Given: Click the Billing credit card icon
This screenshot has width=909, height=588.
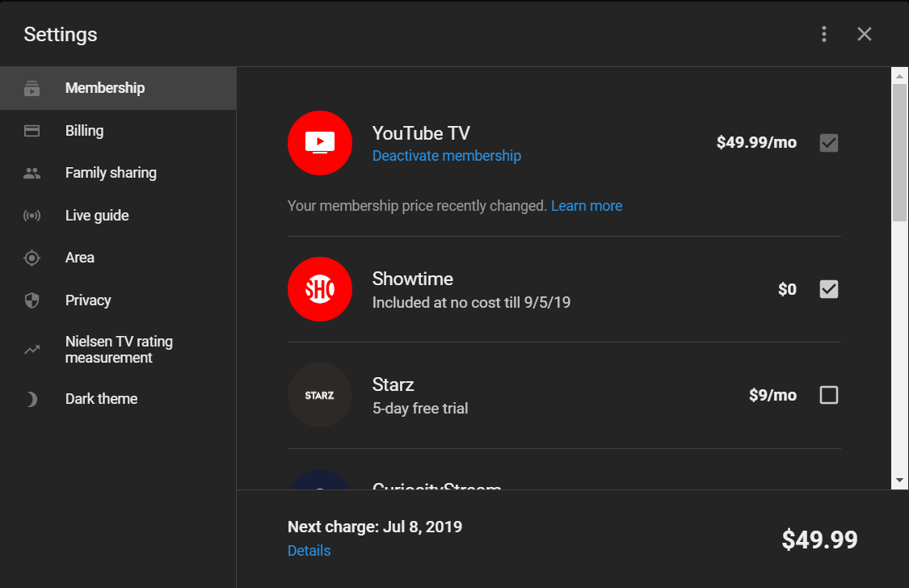Looking at the screenshot, I should tap(32, 131).
